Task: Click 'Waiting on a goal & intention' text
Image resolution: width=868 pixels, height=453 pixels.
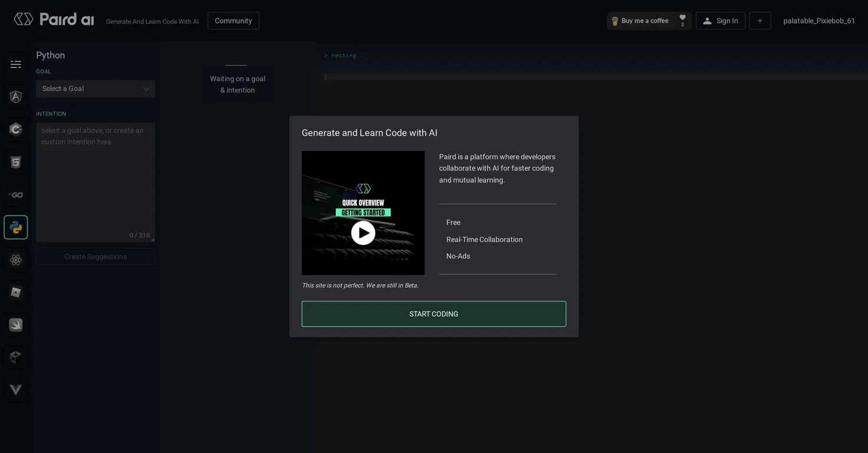Action: pos(237,84)
